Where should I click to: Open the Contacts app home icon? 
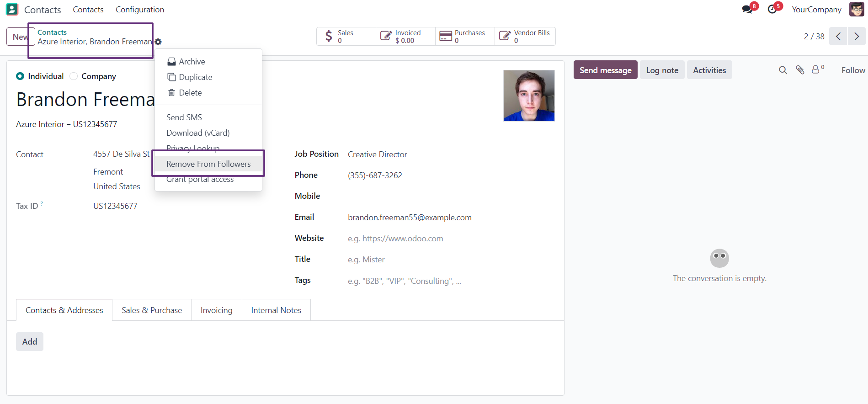(12, 9)
